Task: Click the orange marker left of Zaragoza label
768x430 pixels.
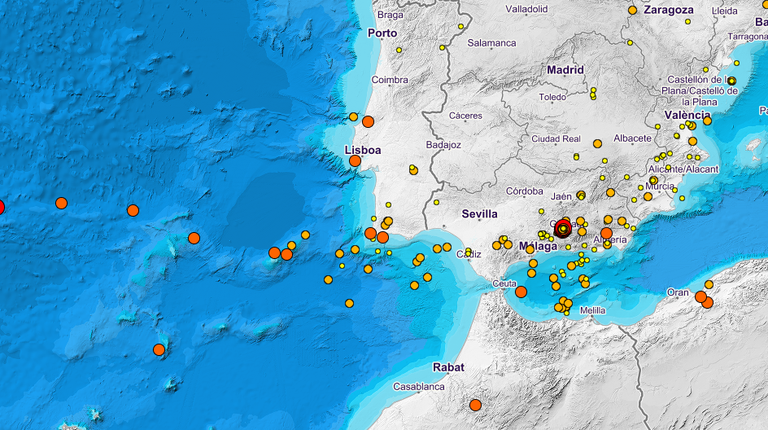Action: point(632,10)
